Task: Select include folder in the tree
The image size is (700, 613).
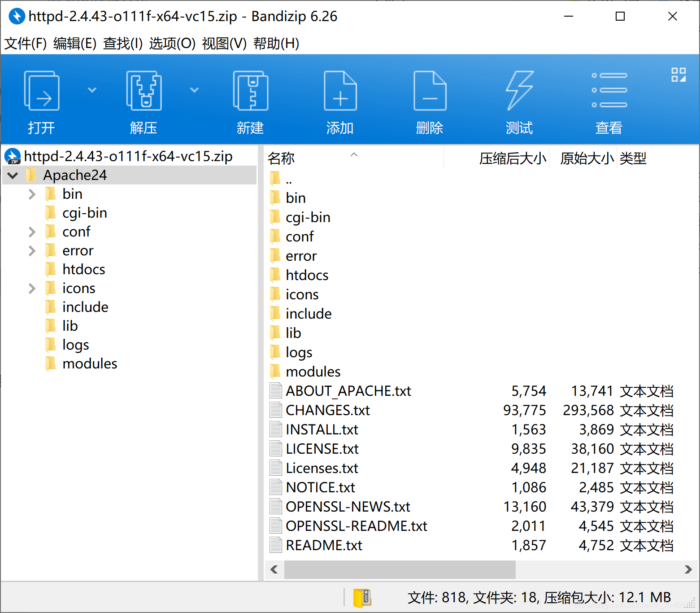Action: (x=85, y=307)
